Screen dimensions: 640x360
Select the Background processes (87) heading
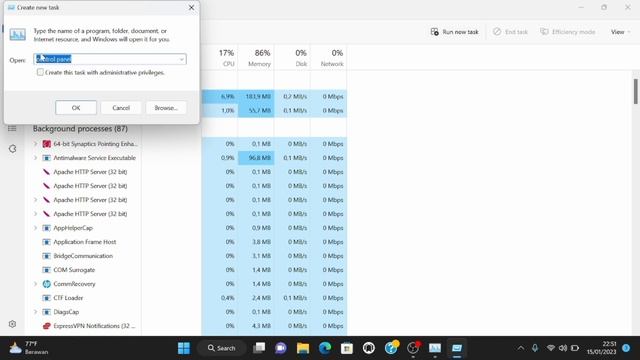80,129
